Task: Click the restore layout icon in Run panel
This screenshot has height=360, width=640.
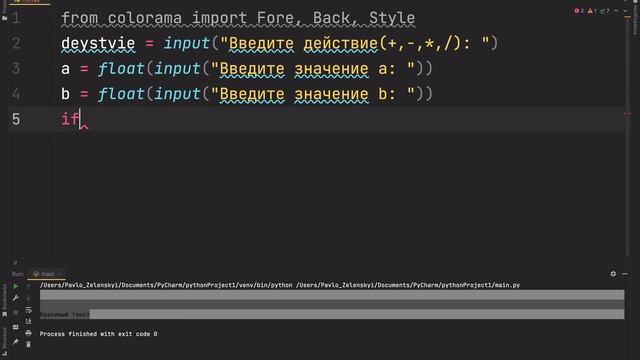Action: (16, 327)
